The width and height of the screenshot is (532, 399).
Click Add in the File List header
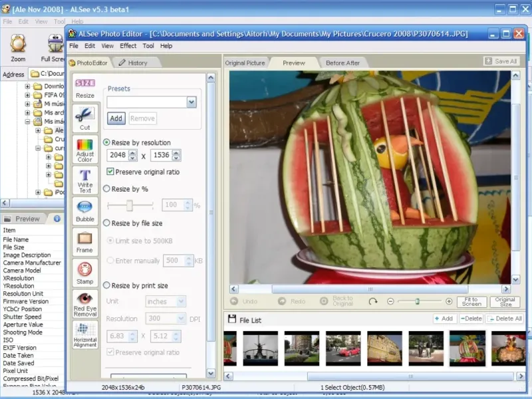point(444,319)
